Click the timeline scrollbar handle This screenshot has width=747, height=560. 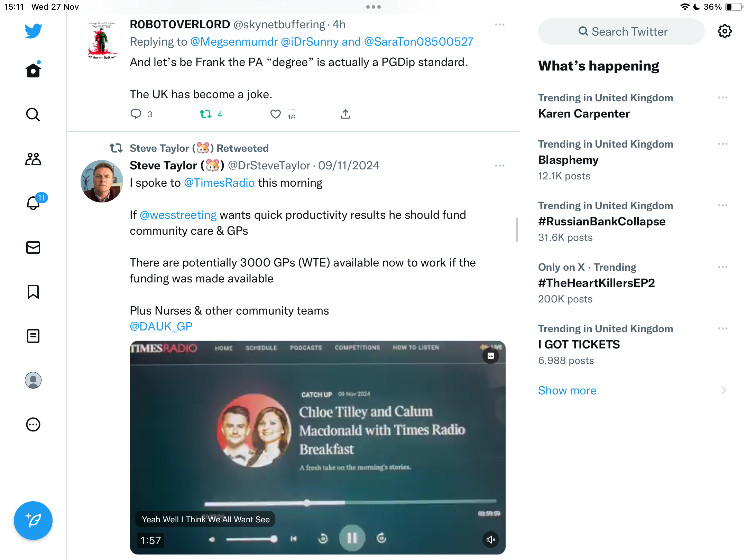[517, 230]
